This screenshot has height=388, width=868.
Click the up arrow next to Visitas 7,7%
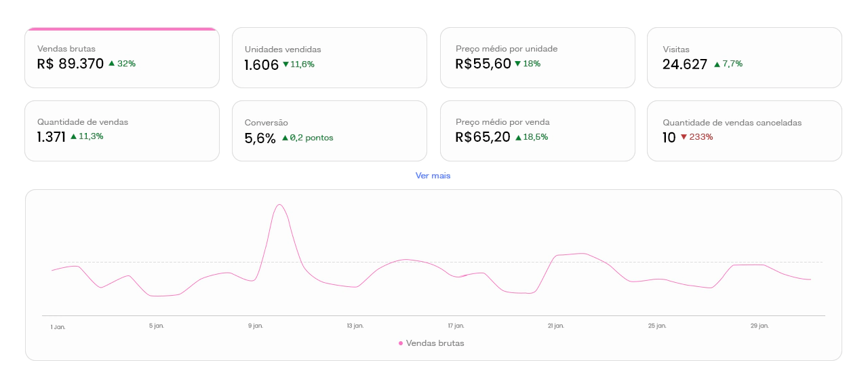coord(717,64)
